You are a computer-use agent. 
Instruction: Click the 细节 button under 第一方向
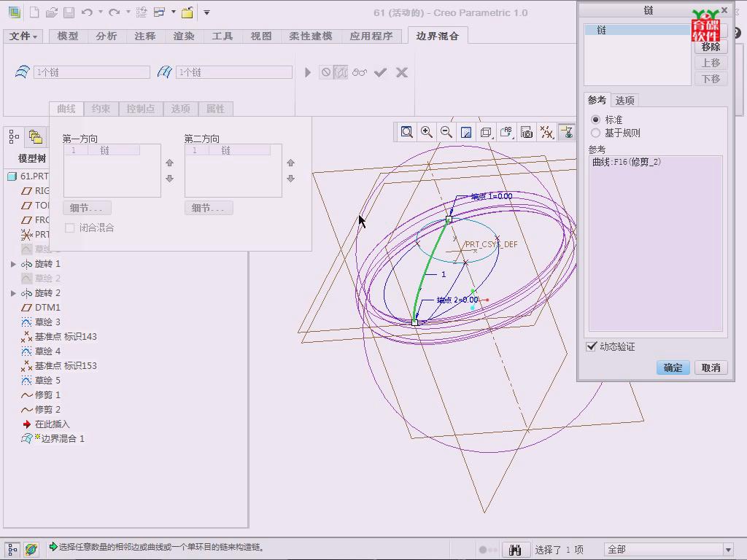pyautogui.click(x=87, y=208)
